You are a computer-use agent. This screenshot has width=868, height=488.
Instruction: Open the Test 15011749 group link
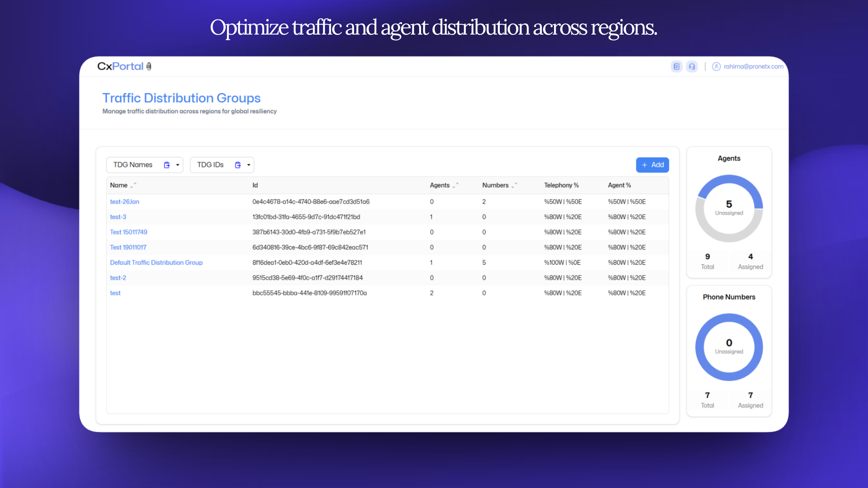[129, 232]
